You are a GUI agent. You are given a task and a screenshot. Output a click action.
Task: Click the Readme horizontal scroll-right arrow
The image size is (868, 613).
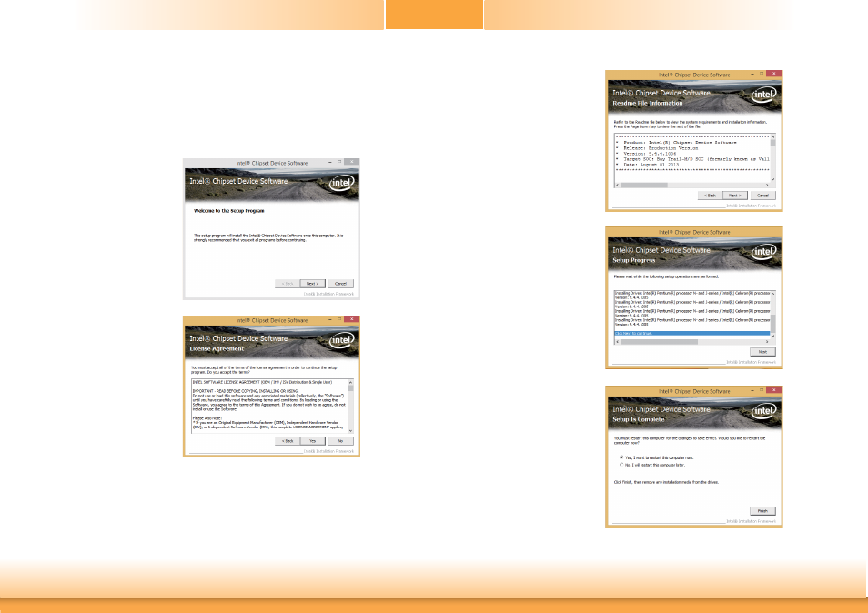767,186
